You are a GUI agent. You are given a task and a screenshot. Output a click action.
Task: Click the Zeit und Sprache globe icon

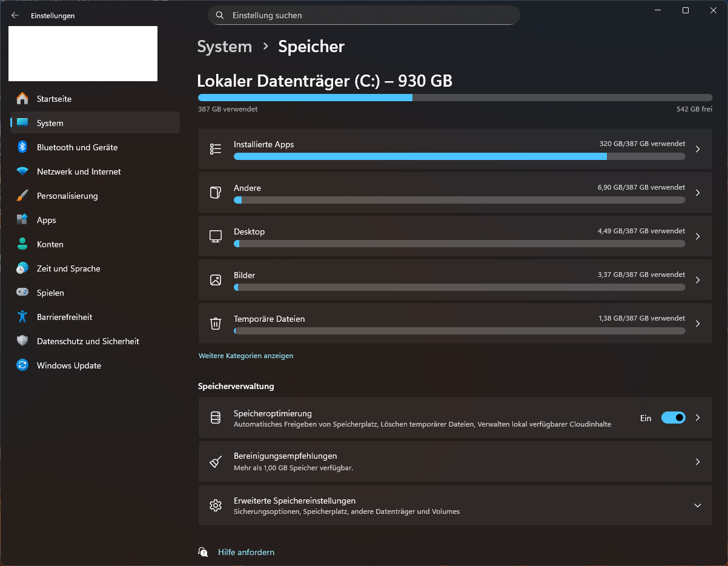[x=22, y=268]
